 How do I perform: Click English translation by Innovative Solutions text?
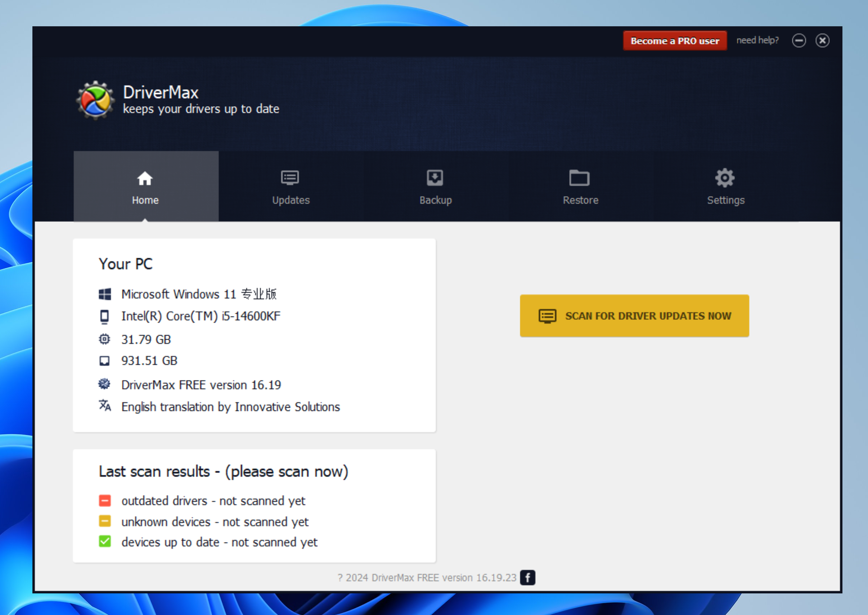(231, 407)
